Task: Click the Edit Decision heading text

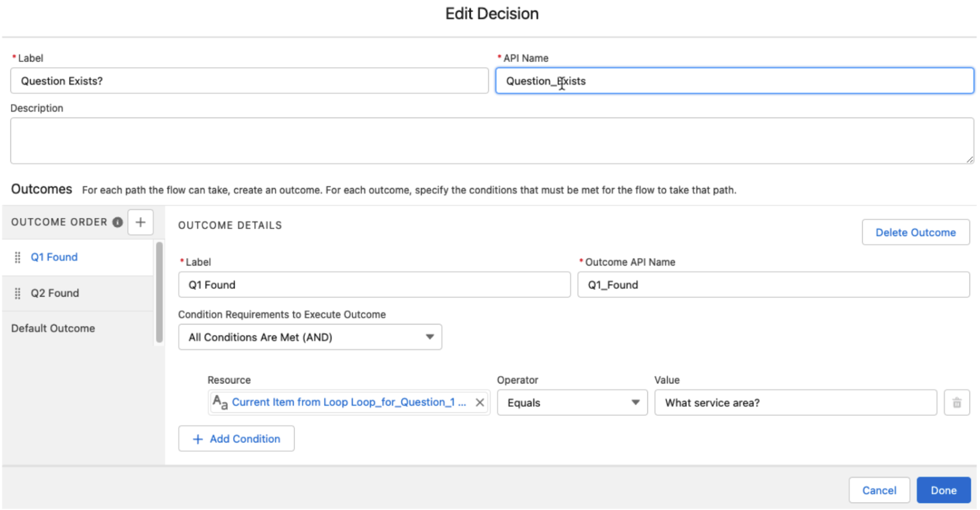Action: click(x=492, y=14)
